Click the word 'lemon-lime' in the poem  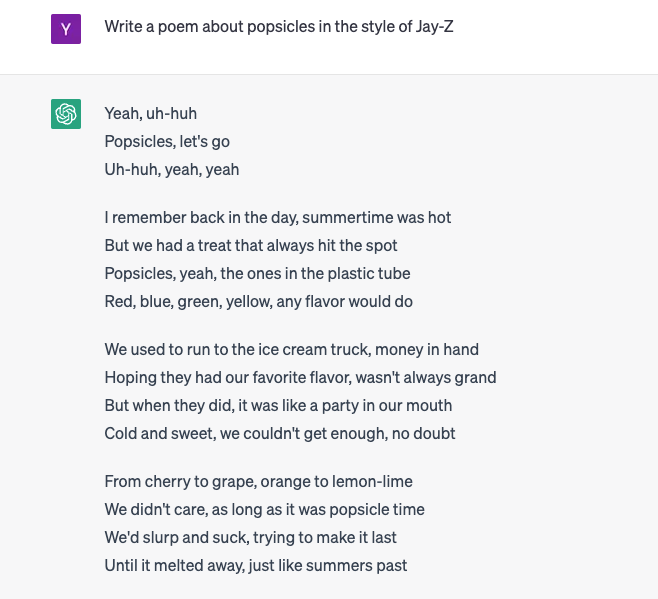[x=372, y=481]
